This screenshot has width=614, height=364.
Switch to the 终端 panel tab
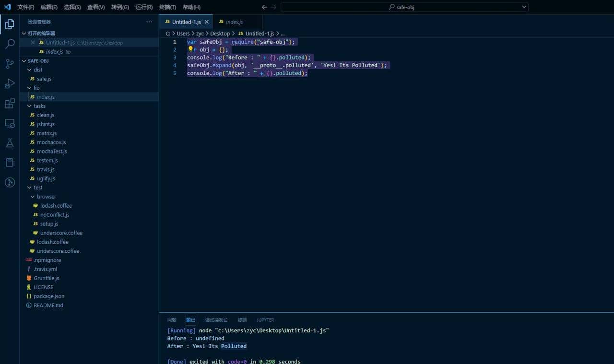pyautogui.click(x=242, y=320)
